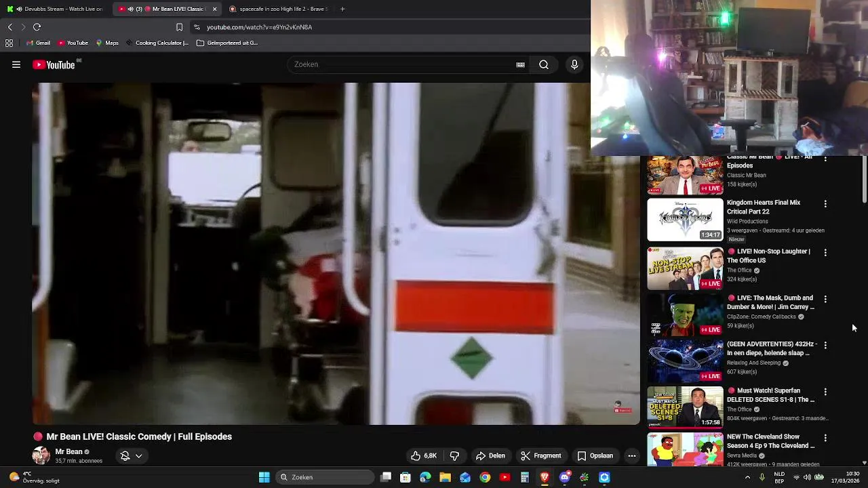This screenshot has height=488, width=868.
Task: Start voice search with the microphone
Action: click(x=574, y=64)
